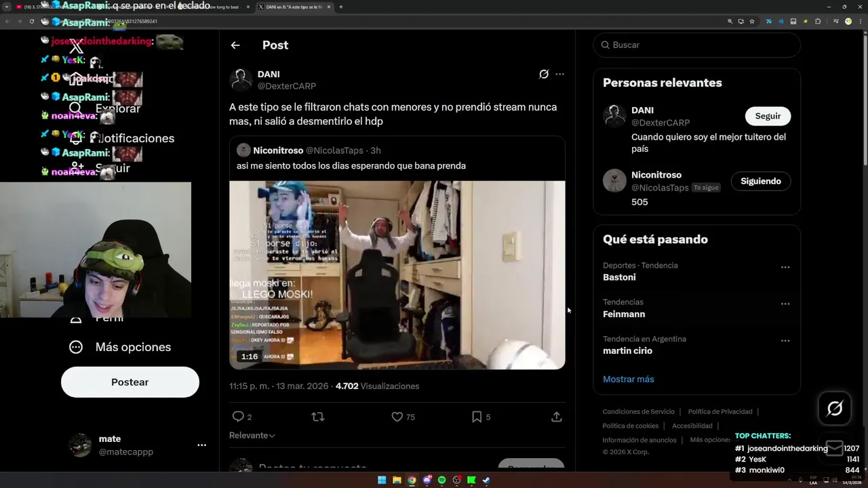This screenshot has width=868, height=488.
Task: Click the Siguiendo button for Niconitroso
Action: (x=761, y=181)
